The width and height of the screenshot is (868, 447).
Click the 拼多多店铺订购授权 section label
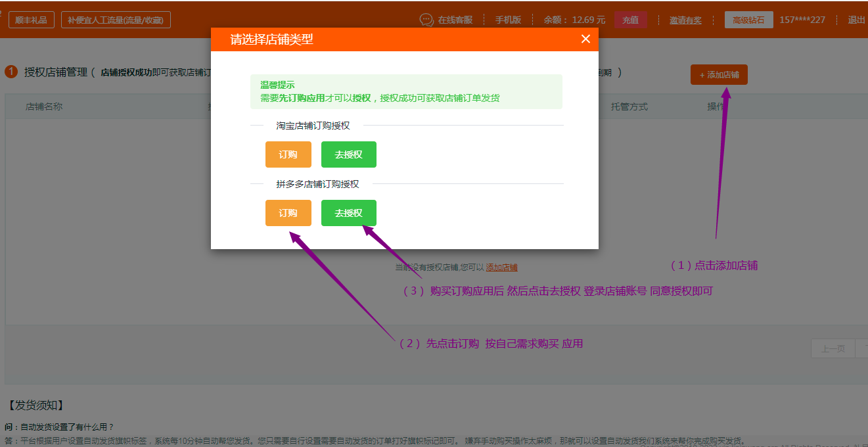317,184
